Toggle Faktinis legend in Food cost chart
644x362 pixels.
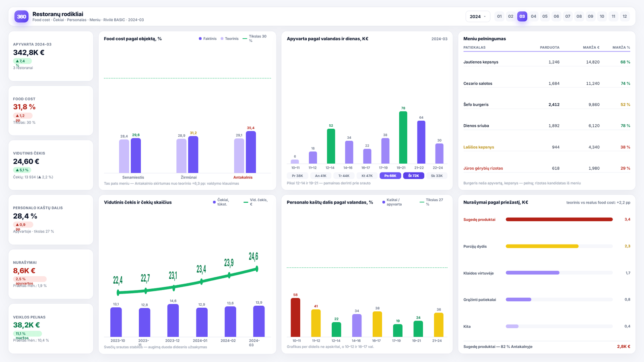point(208,39)
